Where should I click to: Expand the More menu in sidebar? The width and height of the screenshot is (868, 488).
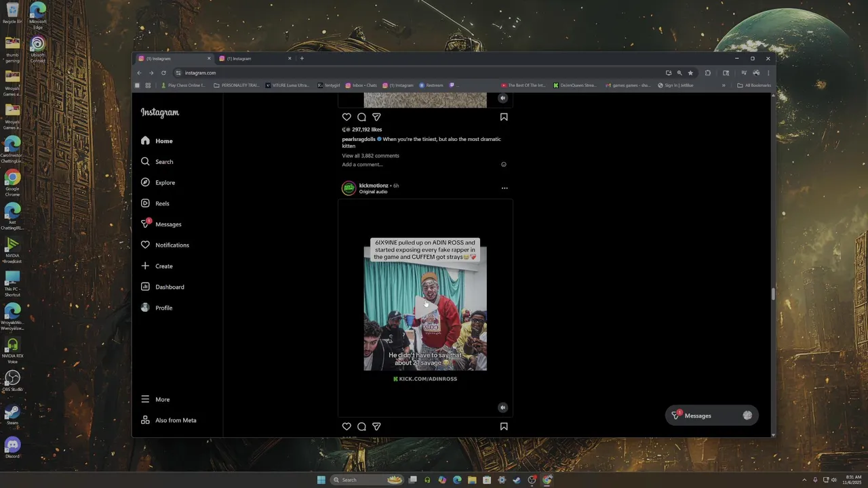[155, 399]
